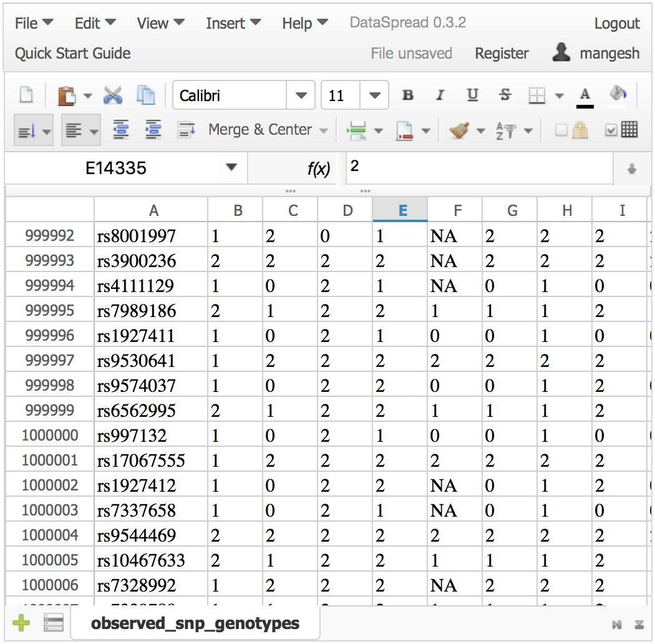Open the Calibri font family dropdown

point(301,95)
